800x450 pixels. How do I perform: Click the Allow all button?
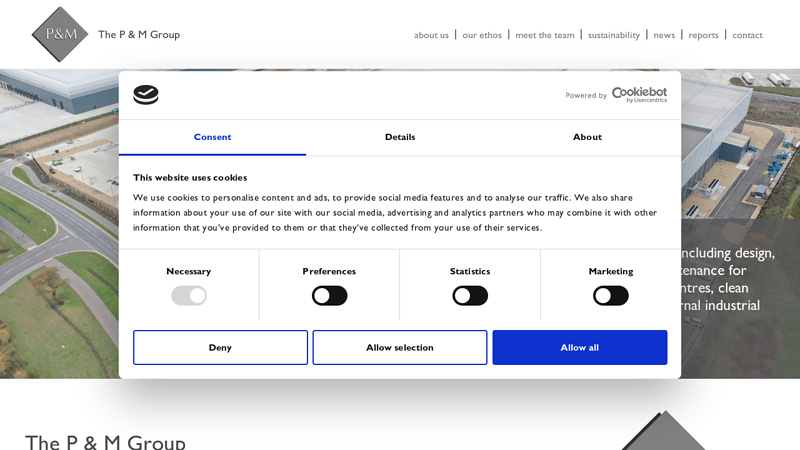tap(580, 347)
